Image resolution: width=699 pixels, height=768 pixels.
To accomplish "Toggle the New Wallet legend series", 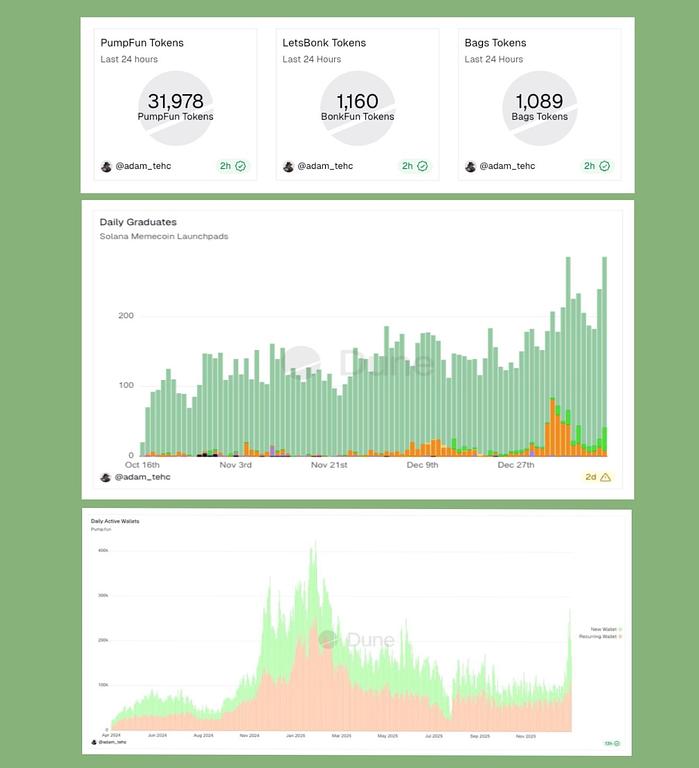I will click(605, 629).
